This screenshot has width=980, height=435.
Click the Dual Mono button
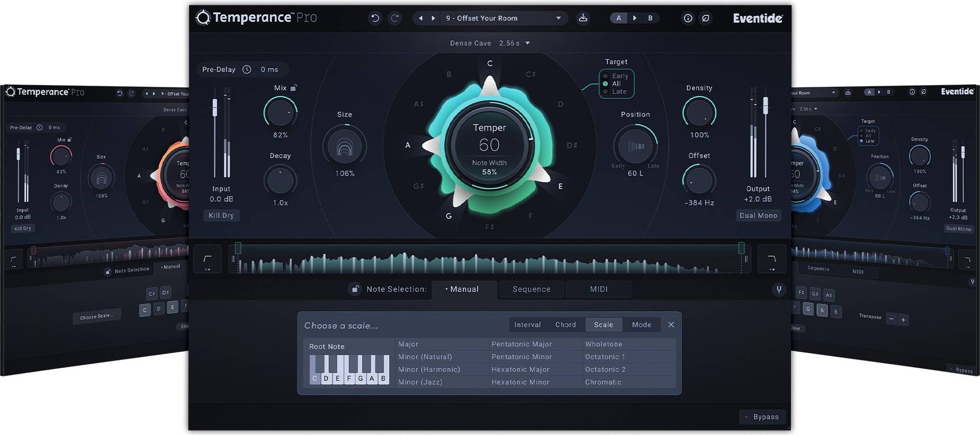click(x=758, y=215)
